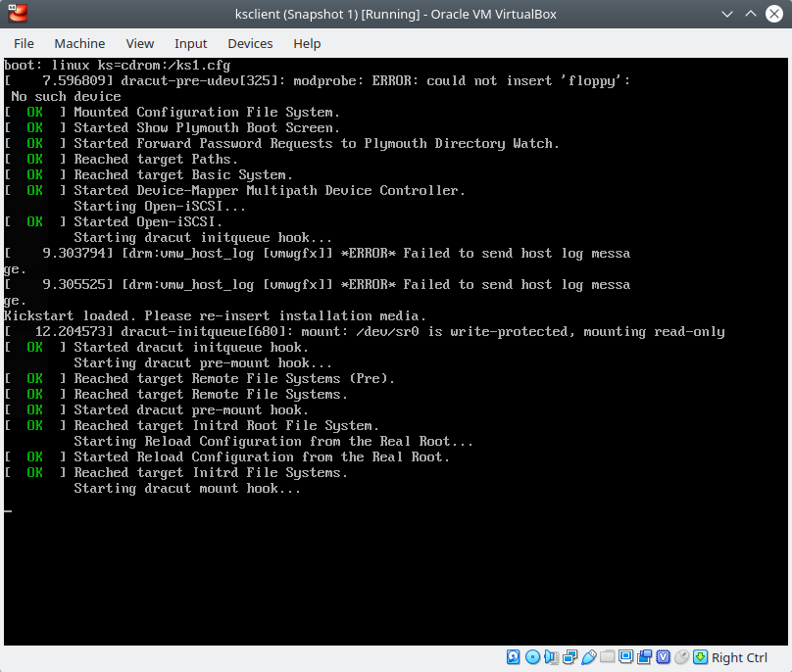
Task: Maximize the ksclient VirtualBox window
Action: click(751, 14)
